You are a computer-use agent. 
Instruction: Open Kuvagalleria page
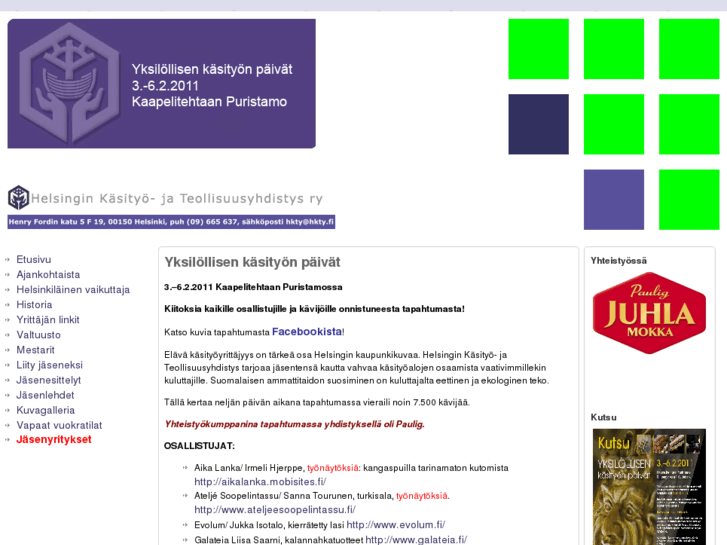pos(45,410)
